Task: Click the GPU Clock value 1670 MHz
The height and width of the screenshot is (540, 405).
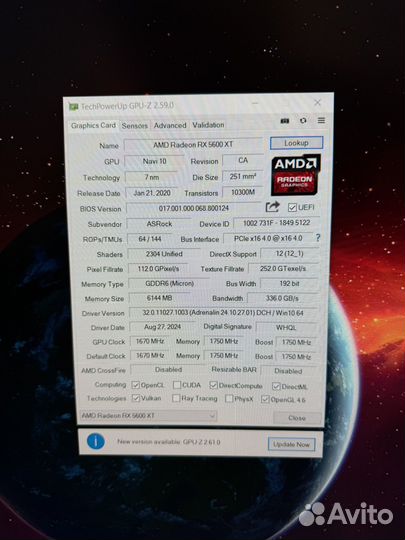Action: pyautogui.click(x=150, y=341)
